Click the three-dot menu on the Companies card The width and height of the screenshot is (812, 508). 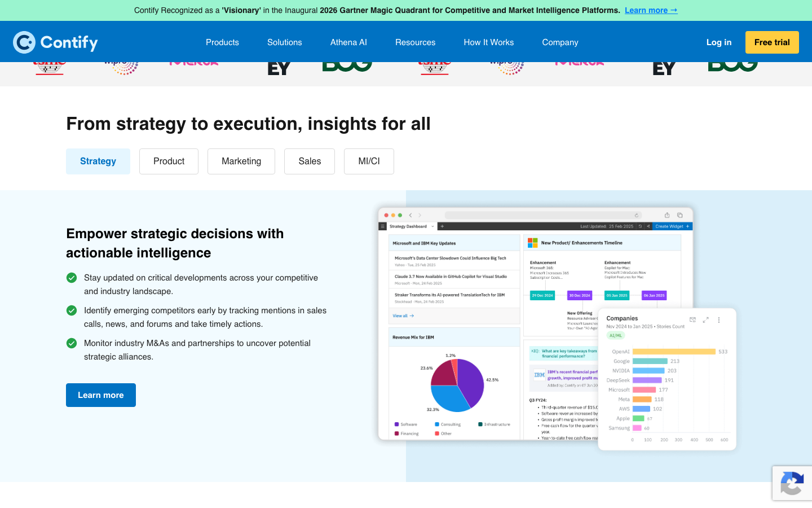tap(719, 319)
